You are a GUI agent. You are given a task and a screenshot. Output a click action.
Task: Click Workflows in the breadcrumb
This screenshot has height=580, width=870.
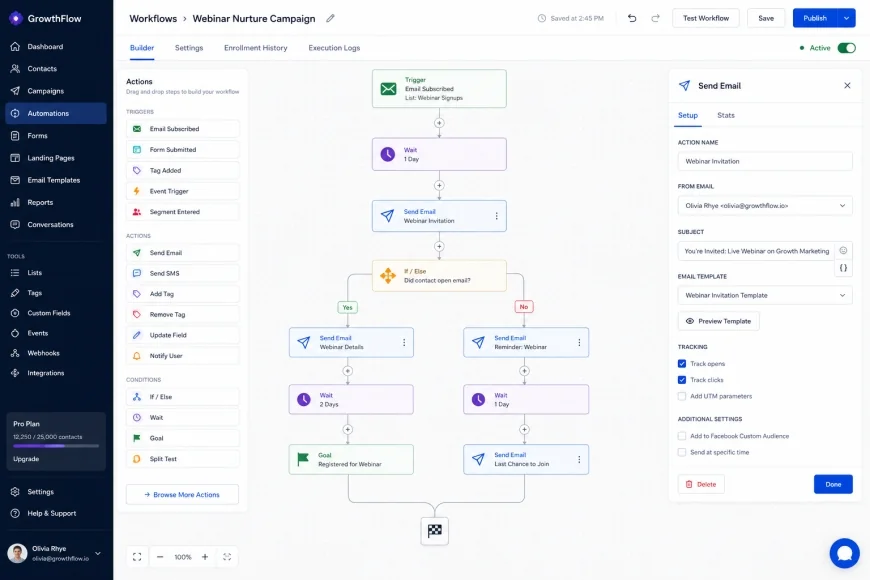153,18
